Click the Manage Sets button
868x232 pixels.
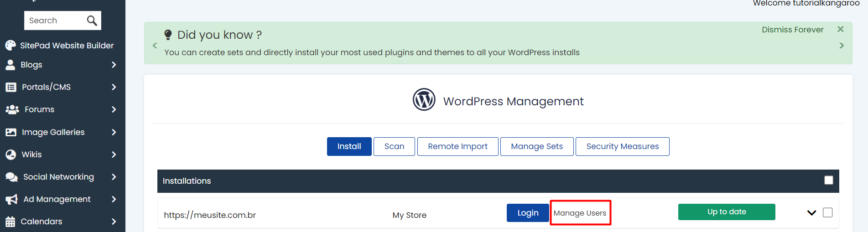(537, 146)
